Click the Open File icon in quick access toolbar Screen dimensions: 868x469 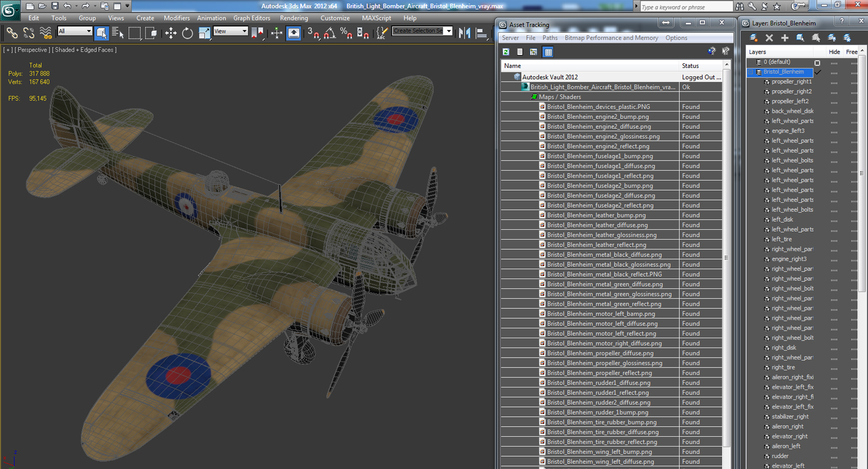click(42, 6)
